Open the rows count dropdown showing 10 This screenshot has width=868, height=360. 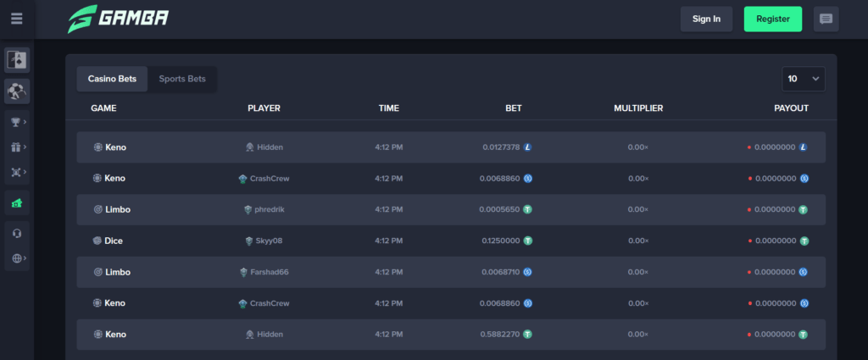(803, 79)
